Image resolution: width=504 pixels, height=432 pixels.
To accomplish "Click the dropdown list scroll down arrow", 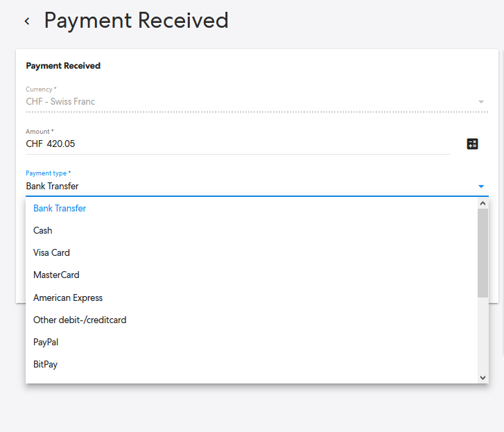I will (x=483, y=378).
